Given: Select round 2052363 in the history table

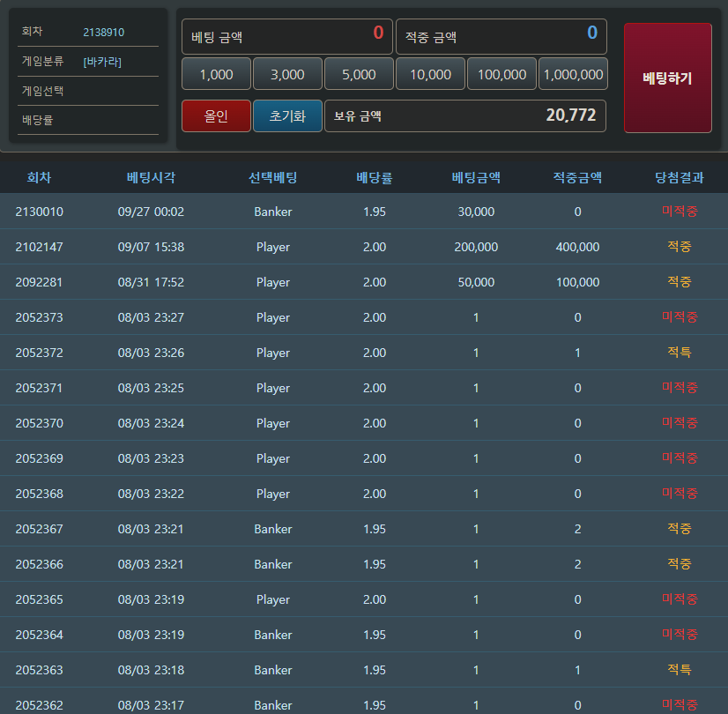Looking at the screenshot, I should (39, 670).
